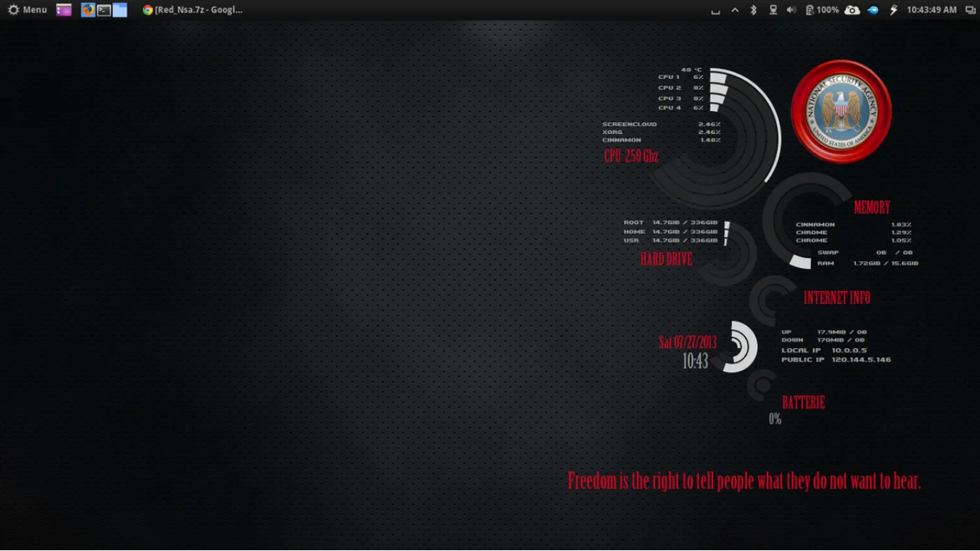Click the blue circular tray icon
980x551 pixels.
click(x=873, y=10)
